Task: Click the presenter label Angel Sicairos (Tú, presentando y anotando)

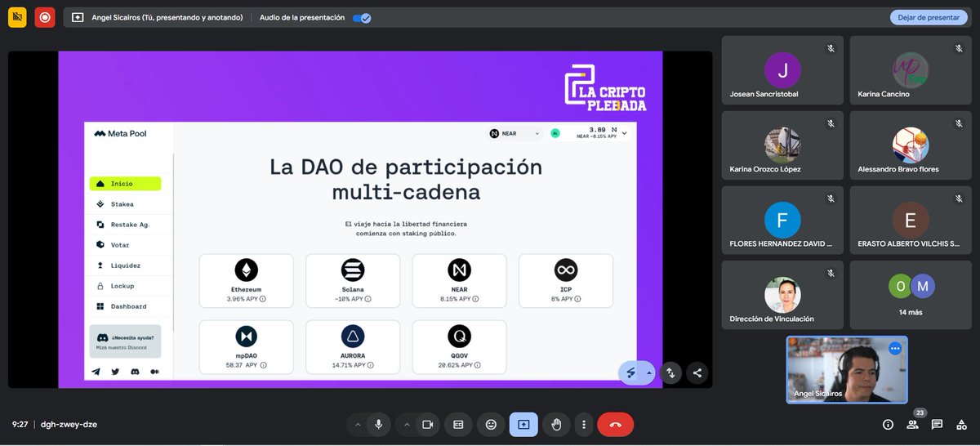Action: point(167,17)
